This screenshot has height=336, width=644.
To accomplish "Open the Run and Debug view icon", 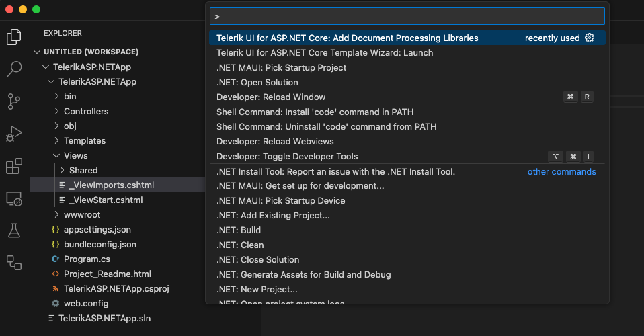I will point(14,134).
